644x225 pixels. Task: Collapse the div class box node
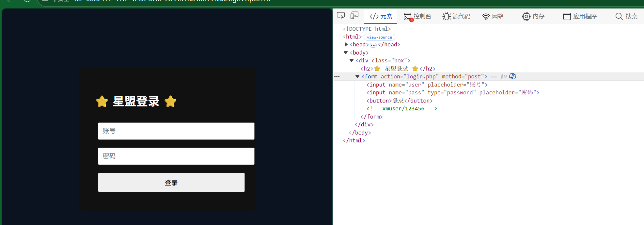352,60
